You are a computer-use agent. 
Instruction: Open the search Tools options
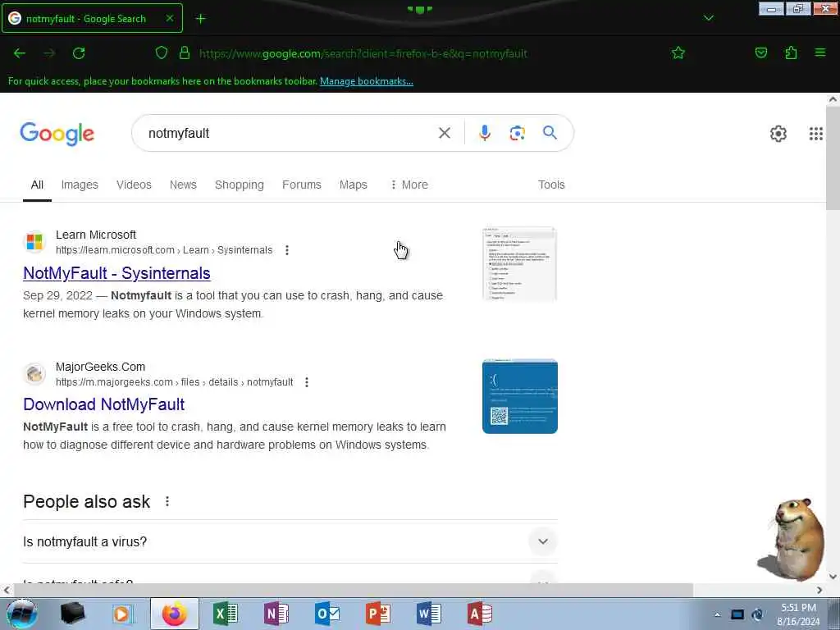click(x=551, y=185)
